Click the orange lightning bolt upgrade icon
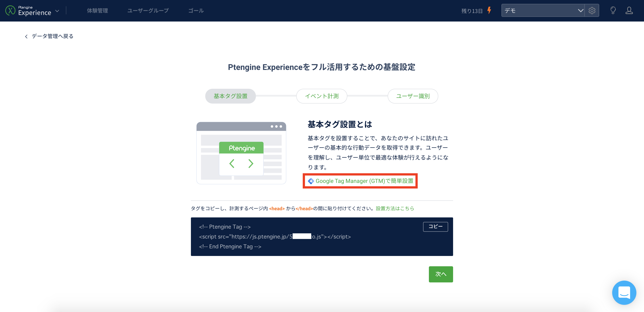 pyautogui.click(x=489, y=11)
